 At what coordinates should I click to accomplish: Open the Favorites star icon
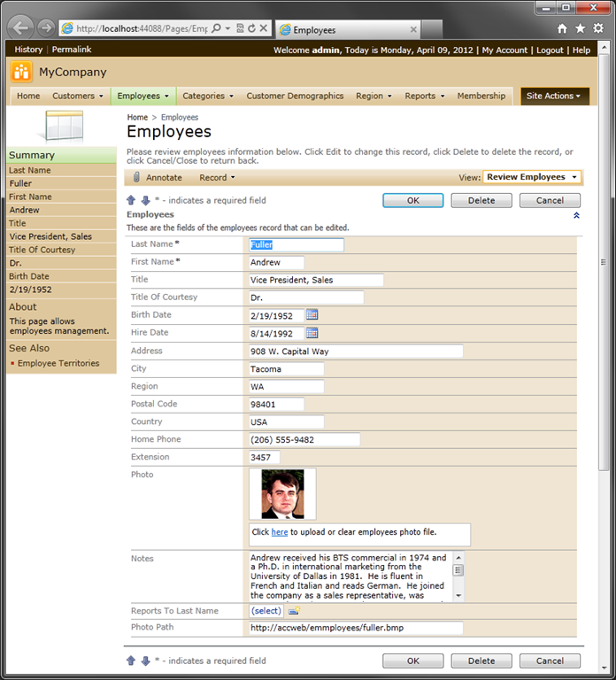[x=580, y=28]
